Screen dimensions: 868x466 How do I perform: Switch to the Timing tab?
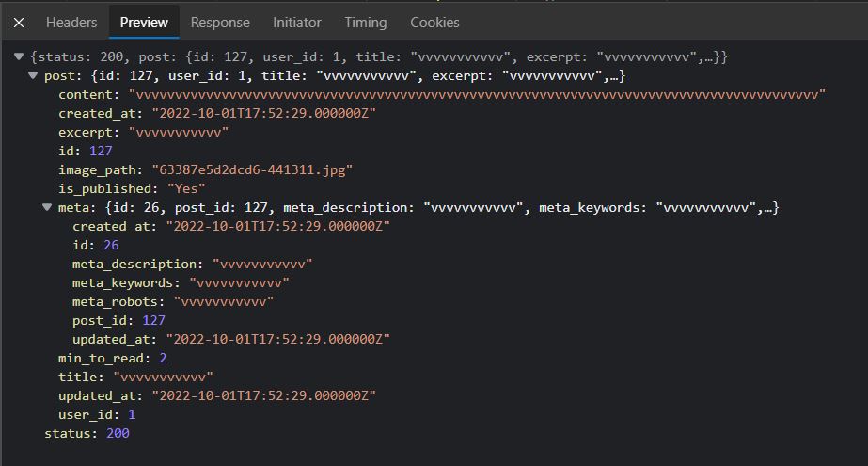[365, 23]
